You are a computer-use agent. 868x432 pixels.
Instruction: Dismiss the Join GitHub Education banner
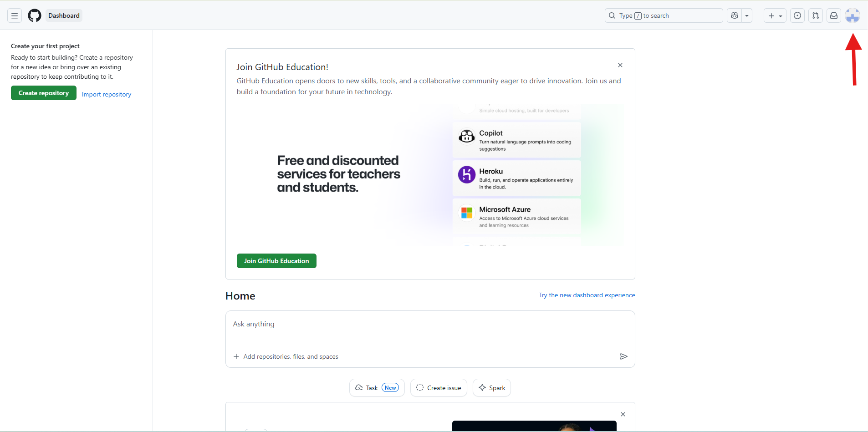620,65
